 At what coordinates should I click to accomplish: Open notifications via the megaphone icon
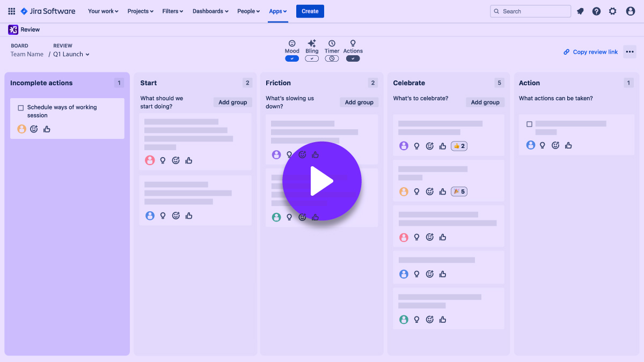580,11
